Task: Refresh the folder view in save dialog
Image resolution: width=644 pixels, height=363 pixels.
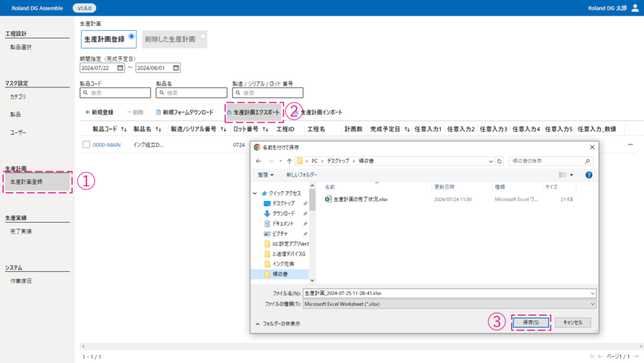Action: click(499, 161)
